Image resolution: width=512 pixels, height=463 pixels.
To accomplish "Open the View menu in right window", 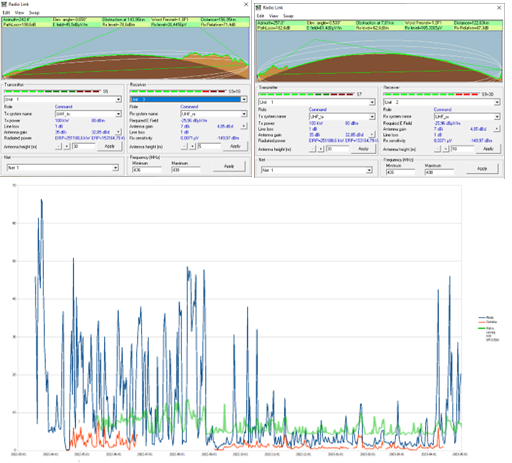I will pyautogui.click(x=274, y=16).
